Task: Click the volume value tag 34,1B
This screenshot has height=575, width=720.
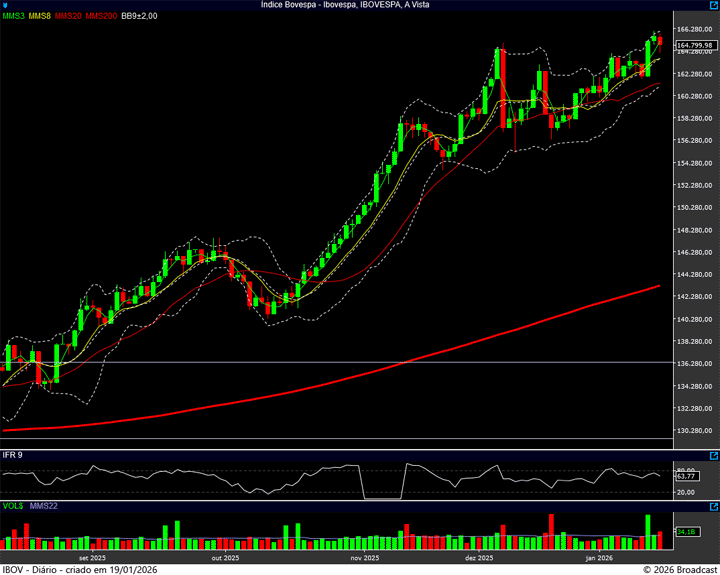Action: point(686,532)
